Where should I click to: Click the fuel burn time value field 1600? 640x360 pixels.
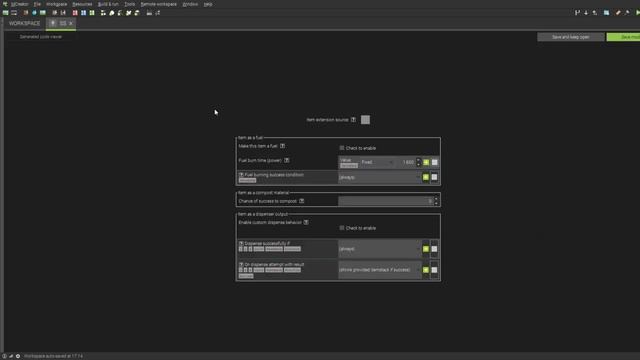point(405,162)
